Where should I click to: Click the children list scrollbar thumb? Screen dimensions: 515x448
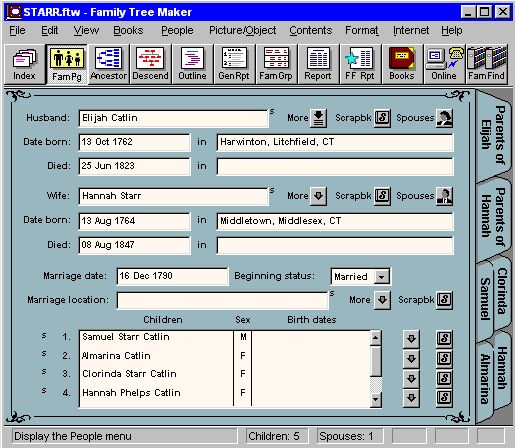376,361
